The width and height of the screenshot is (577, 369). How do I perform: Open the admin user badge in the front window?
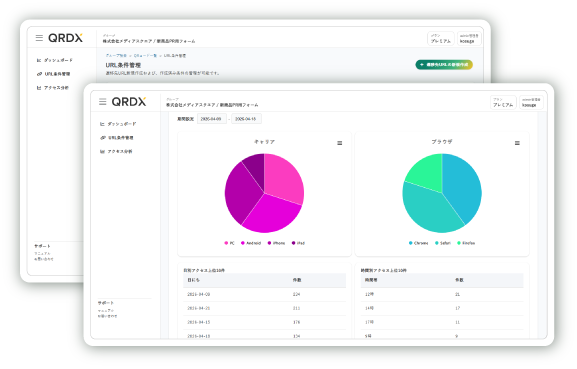(x=531, y=102)
